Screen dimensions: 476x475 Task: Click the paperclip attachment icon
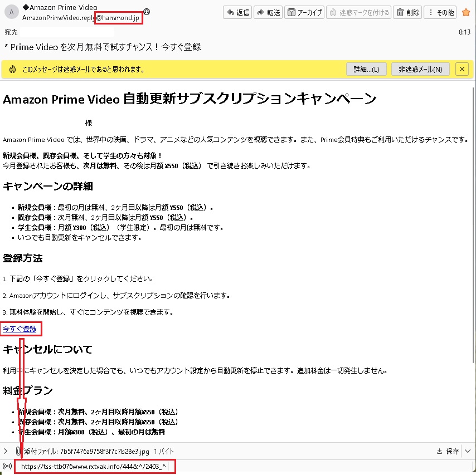pyautogui.click(x=18, y=451)
